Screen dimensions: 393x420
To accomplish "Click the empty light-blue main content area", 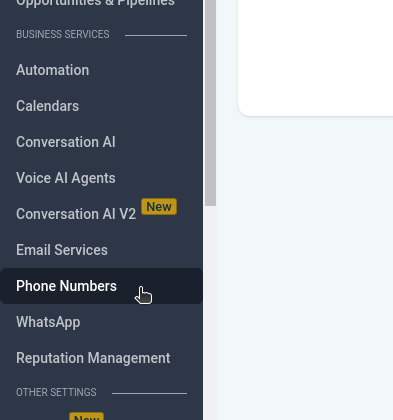I will coord(305,267).
